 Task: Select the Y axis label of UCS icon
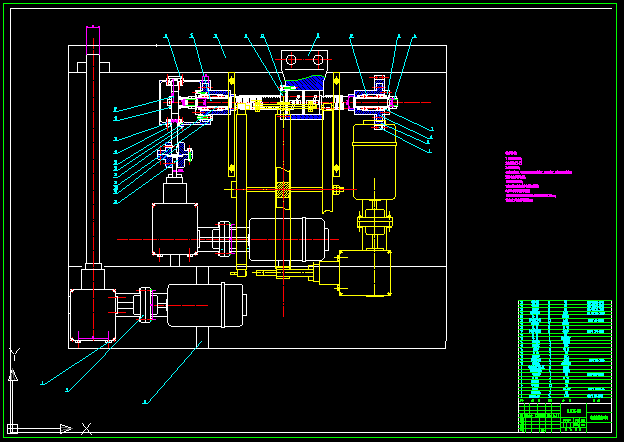13,354
